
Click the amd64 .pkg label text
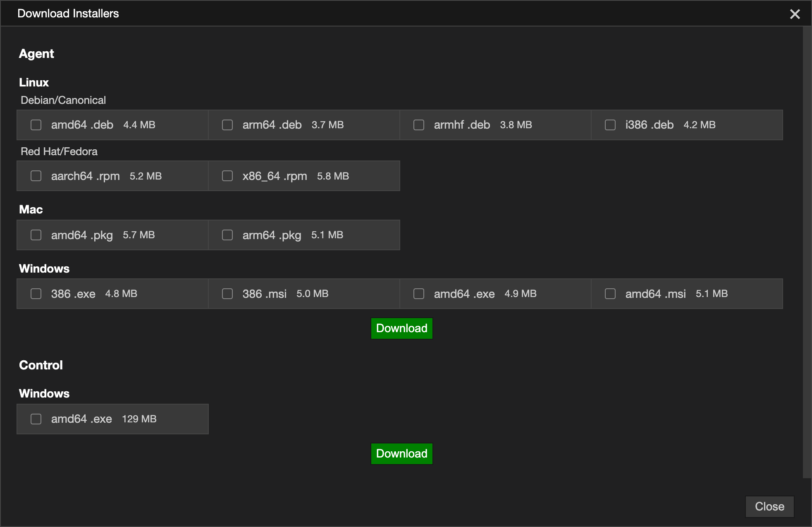(82, 235)
